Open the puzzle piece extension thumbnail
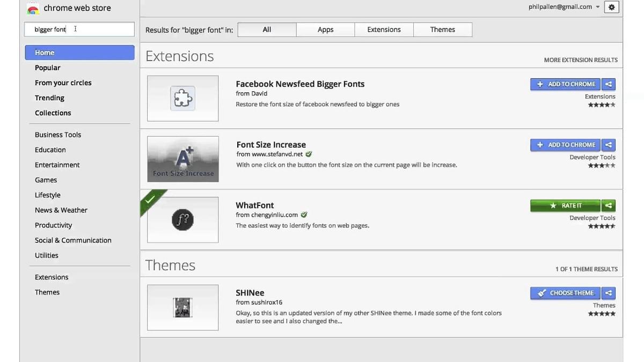The image size is (644, 362). point(183,99)
